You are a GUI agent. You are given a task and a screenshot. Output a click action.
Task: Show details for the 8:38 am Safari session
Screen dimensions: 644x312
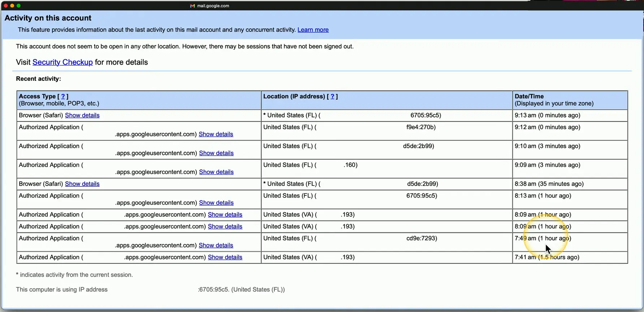coord(82,184)
